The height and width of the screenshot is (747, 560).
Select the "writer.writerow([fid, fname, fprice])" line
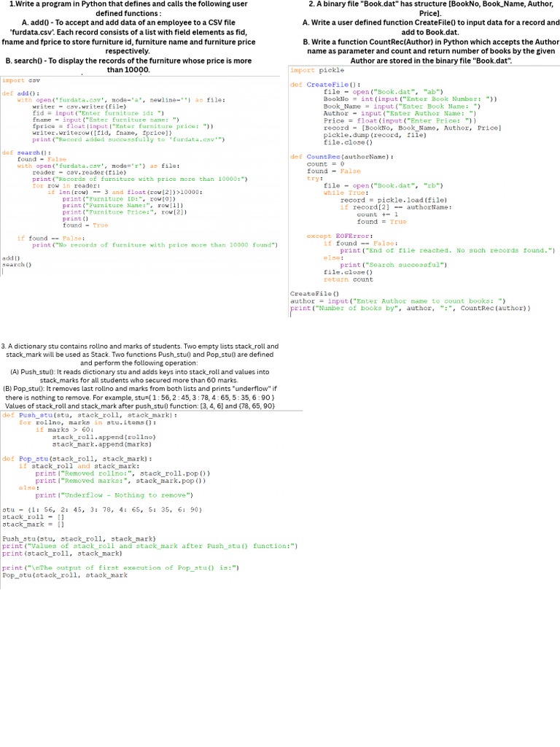click(102, 133)
